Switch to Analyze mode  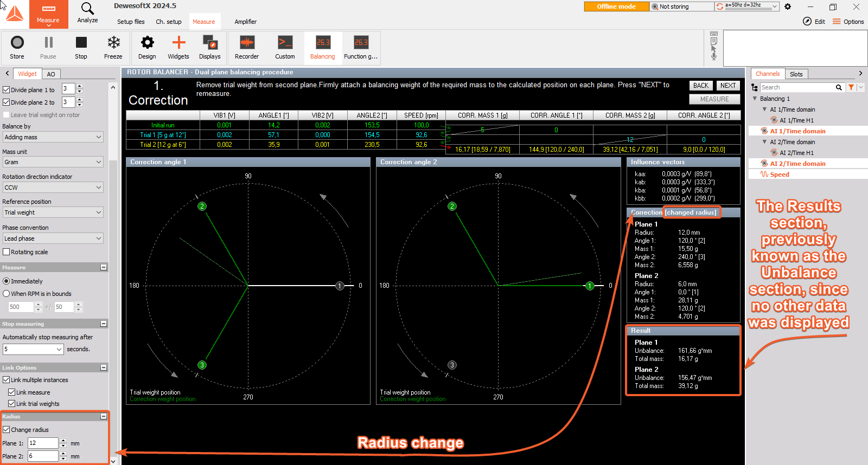click(x=87, y=13)
